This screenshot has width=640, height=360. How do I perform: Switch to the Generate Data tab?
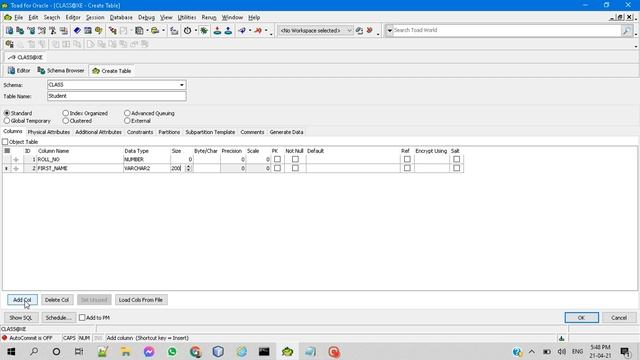(x=286, y=132)
